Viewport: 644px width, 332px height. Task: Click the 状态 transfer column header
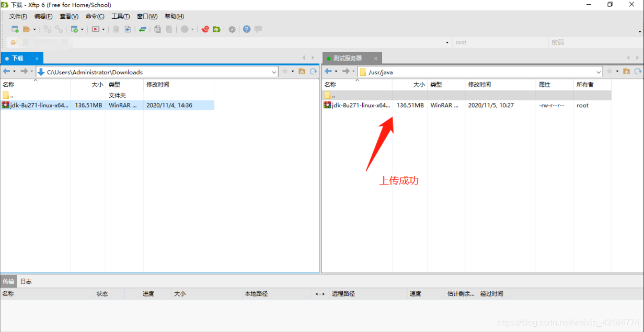109,294
